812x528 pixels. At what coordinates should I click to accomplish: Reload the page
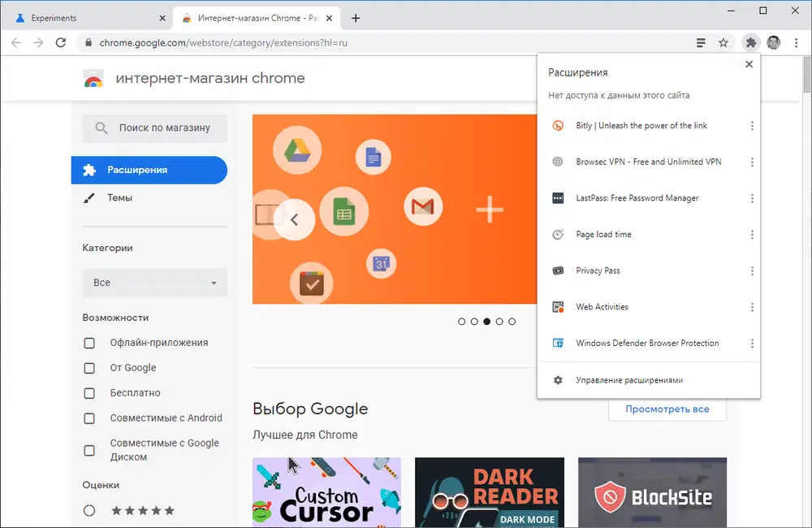[61, 42]
